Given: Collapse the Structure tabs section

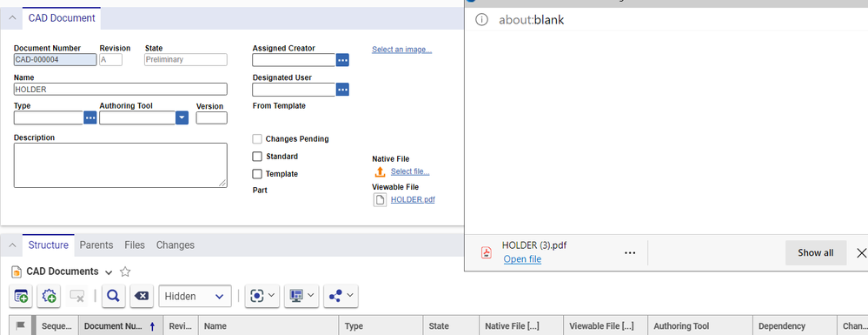Looking at the screenshot, I should [12, 245].
